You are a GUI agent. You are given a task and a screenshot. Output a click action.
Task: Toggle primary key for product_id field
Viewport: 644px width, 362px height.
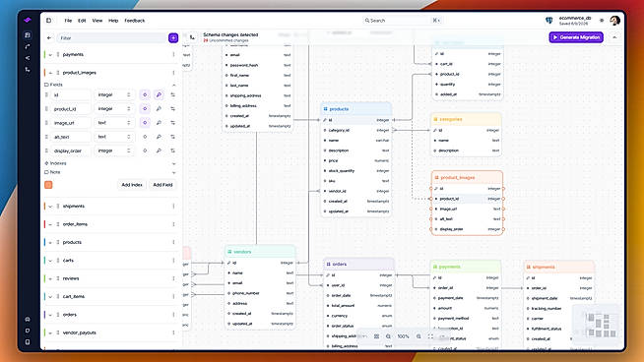159,109
